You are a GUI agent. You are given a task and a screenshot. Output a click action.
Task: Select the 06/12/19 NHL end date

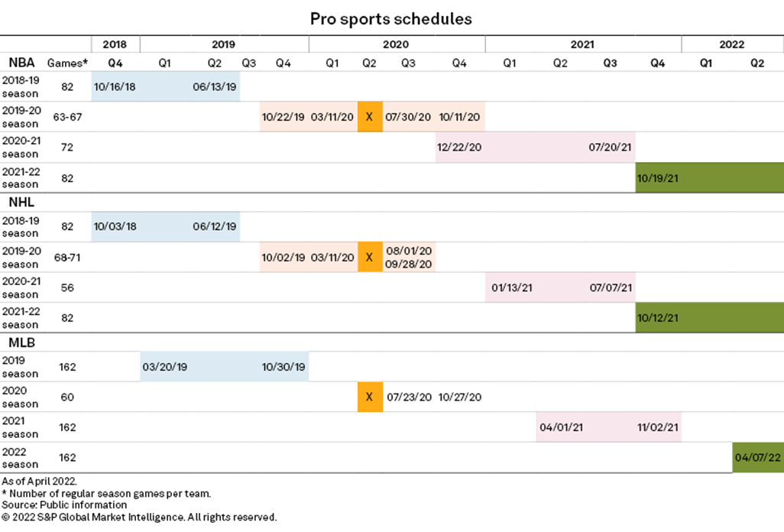(215, 227)
